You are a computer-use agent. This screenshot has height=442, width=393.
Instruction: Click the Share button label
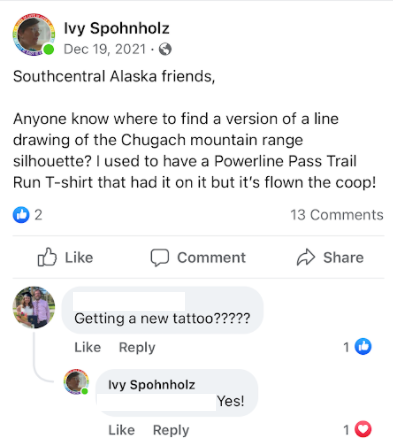pos(343,258)
